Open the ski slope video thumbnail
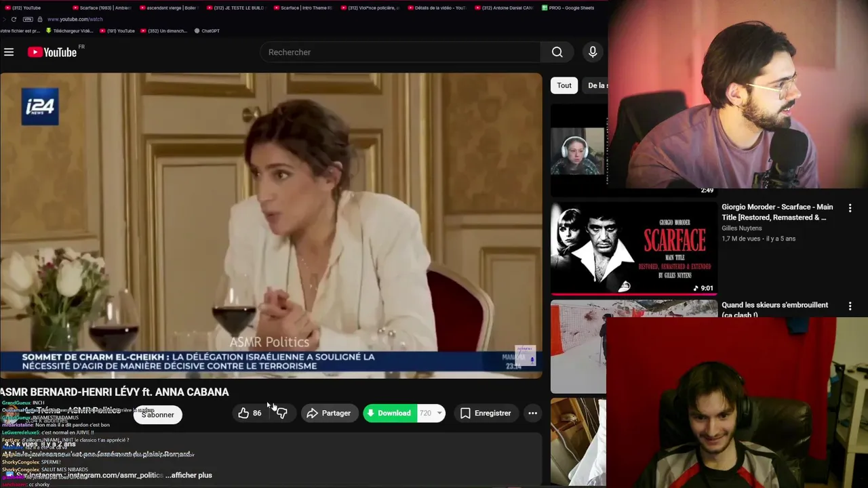 click(x=578, y=346)
